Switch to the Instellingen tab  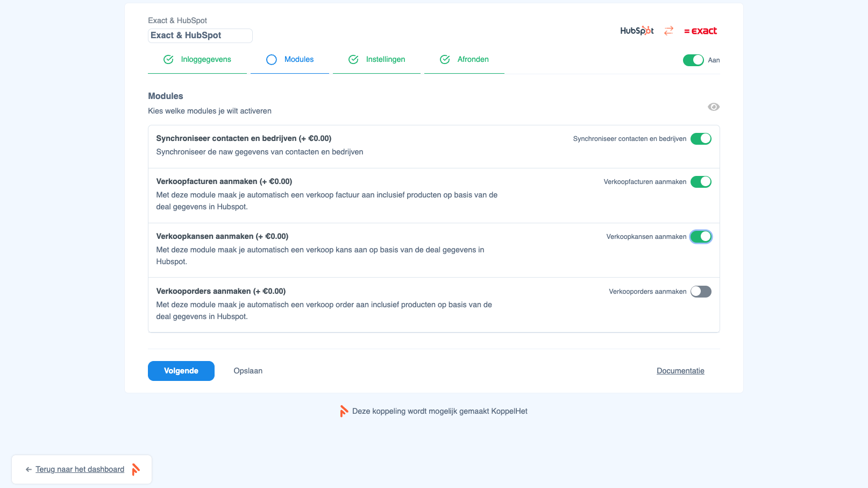[385, 59]
